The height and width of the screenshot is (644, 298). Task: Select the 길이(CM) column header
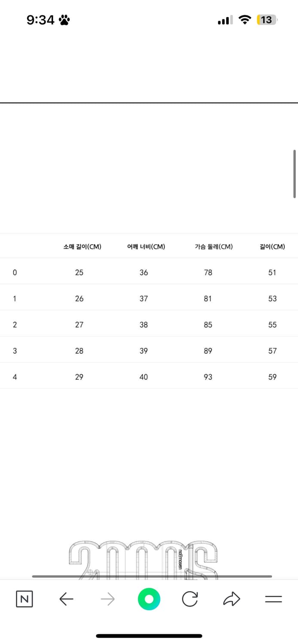[x=272, y=246]
